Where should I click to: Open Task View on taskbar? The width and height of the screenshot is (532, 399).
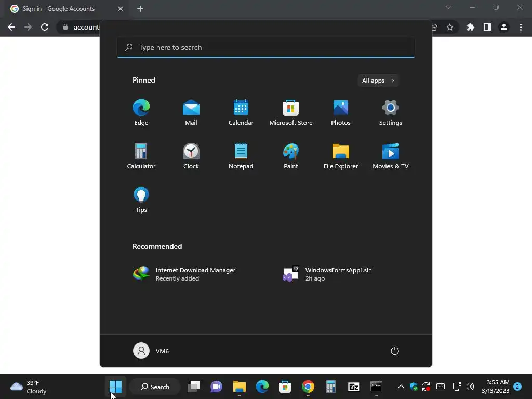point(194,387)
